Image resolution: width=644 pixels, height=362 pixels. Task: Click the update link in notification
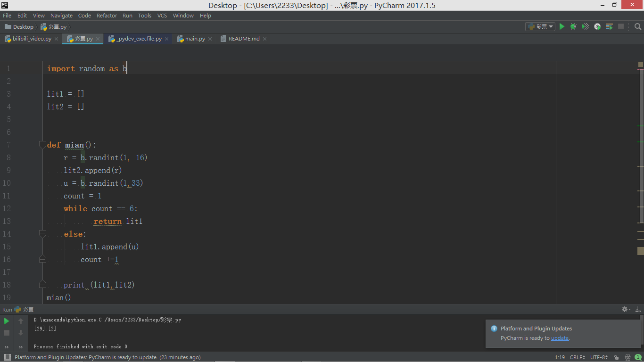tap(560, 338)
